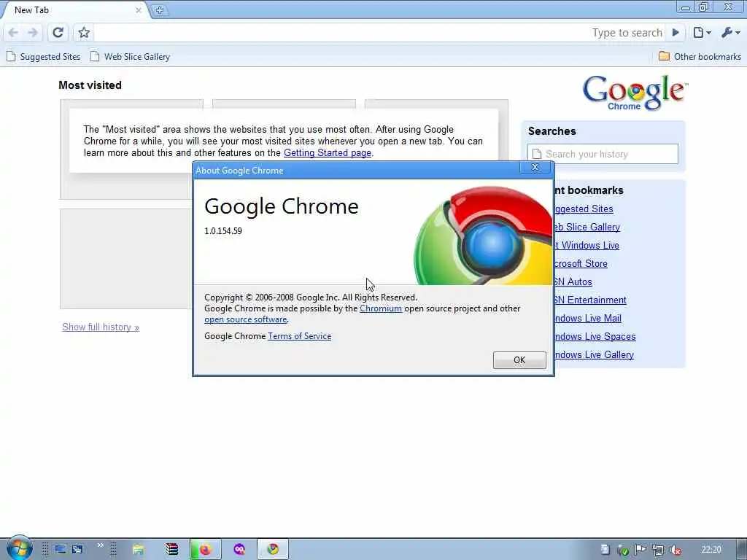Open Web Slice Gallery in recent bookmarks
The height and width of the screenshot is (560, 747).
587,227
